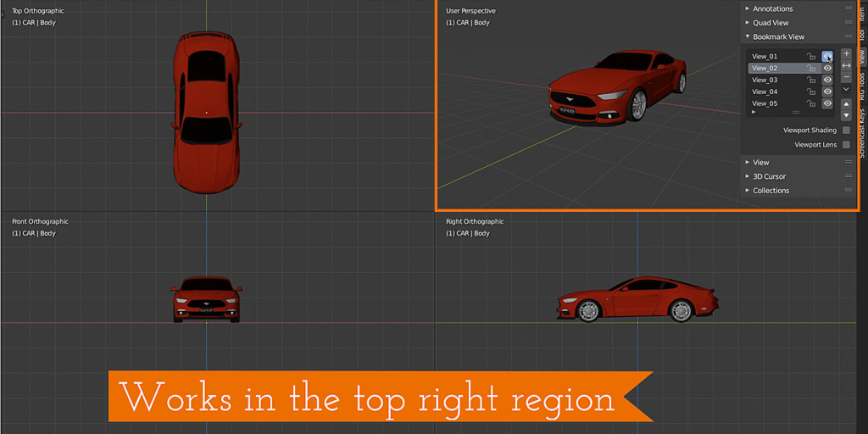Expand the Quad View panel
The height and width of the screenshot is (434, 868).
click(771, 23)
